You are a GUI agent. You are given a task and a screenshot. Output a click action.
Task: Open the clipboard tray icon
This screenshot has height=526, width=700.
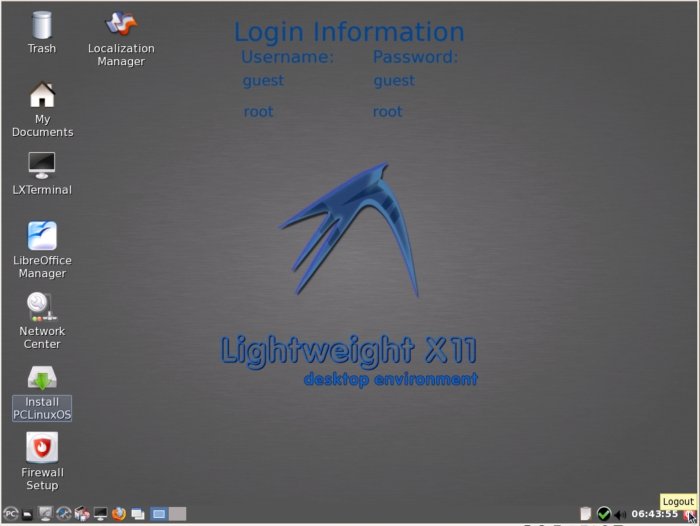pos(586,514)
